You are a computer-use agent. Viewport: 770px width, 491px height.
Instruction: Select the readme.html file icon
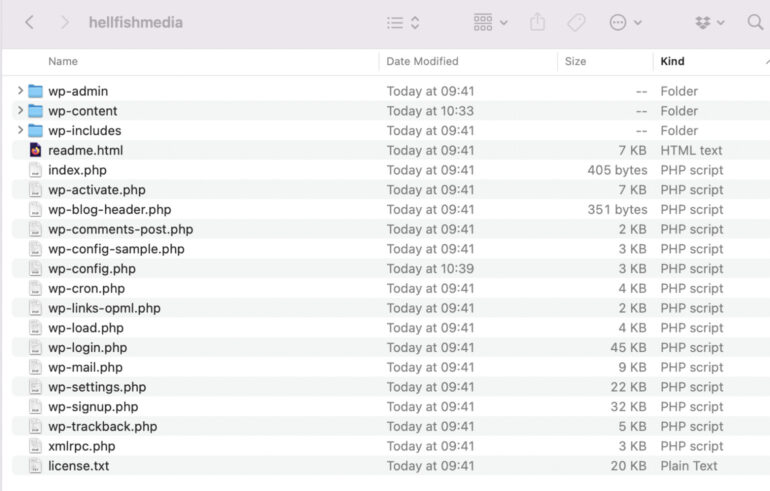pyautogui.click(x=36, y=150)
